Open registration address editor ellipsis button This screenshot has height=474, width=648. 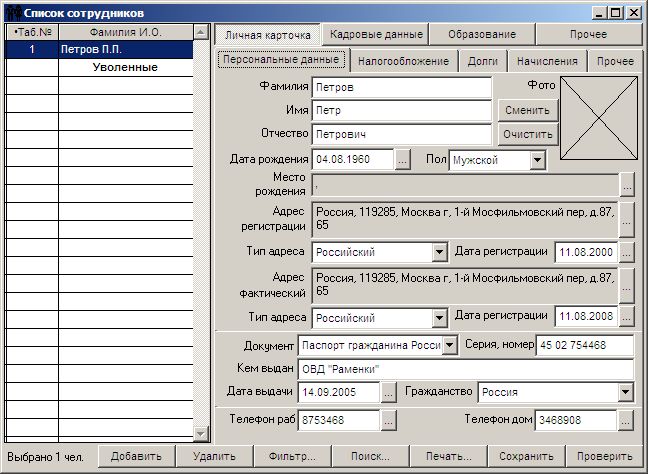pos(627,217)
